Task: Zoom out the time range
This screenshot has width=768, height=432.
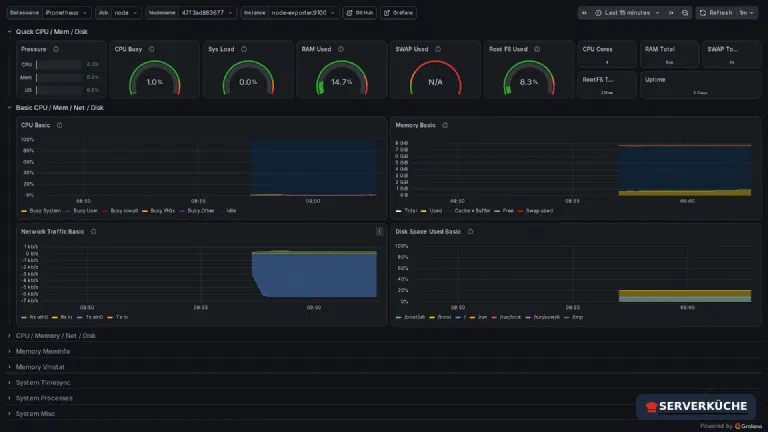Action: point(685,13)
